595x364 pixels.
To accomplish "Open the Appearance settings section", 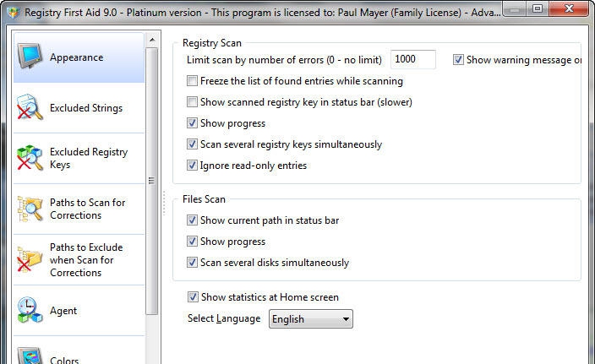I will click(79, 57).
